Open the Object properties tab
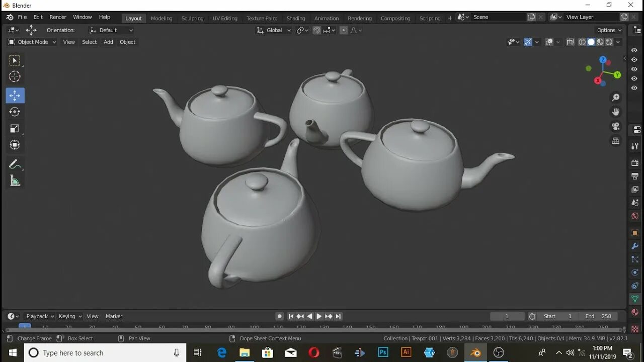 click(635, 233)
